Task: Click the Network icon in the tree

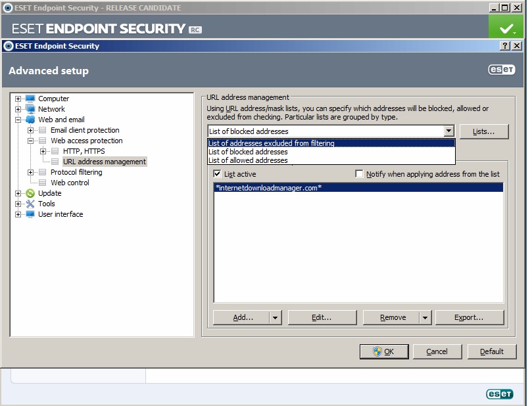Action: click(x=30, y=109)
